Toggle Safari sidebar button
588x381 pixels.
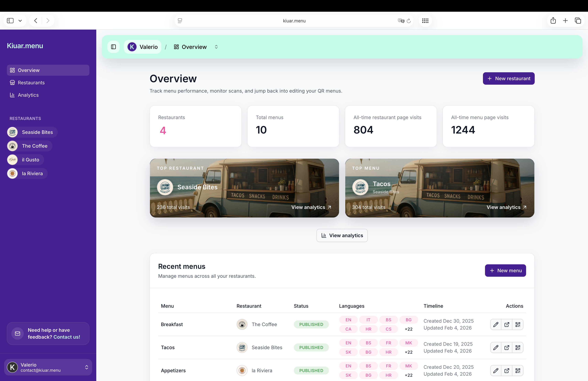coord(10,20)
